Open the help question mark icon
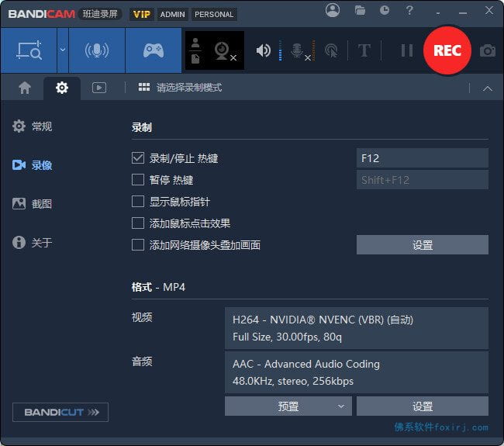Screen dimensions: 504x446 point(409,11)
